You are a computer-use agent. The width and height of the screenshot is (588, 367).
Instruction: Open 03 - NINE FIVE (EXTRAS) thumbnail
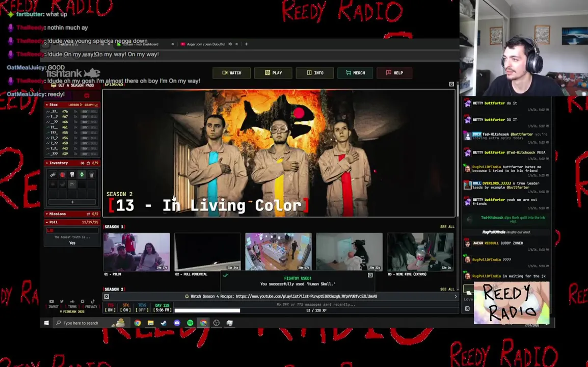click(x=420, y=252)
